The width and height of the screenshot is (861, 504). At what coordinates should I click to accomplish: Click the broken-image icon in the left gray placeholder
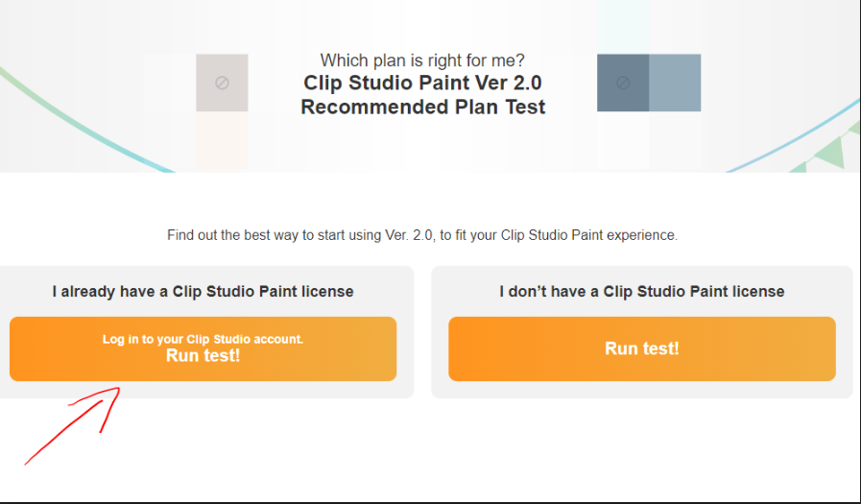coord(222,84)
